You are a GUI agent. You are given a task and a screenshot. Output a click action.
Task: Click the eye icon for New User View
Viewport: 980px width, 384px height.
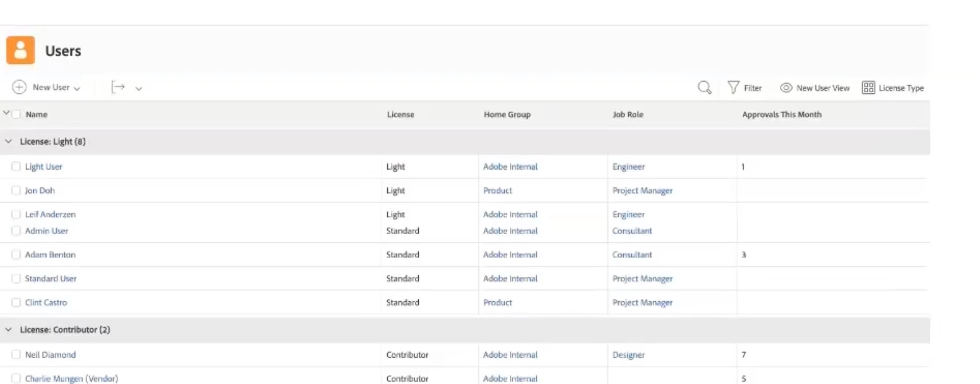(786, 88)
